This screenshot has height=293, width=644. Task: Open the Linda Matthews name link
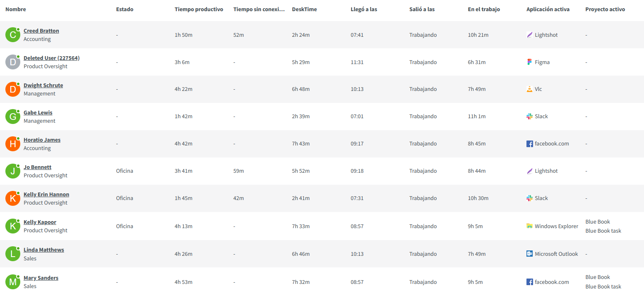point(44,250)
